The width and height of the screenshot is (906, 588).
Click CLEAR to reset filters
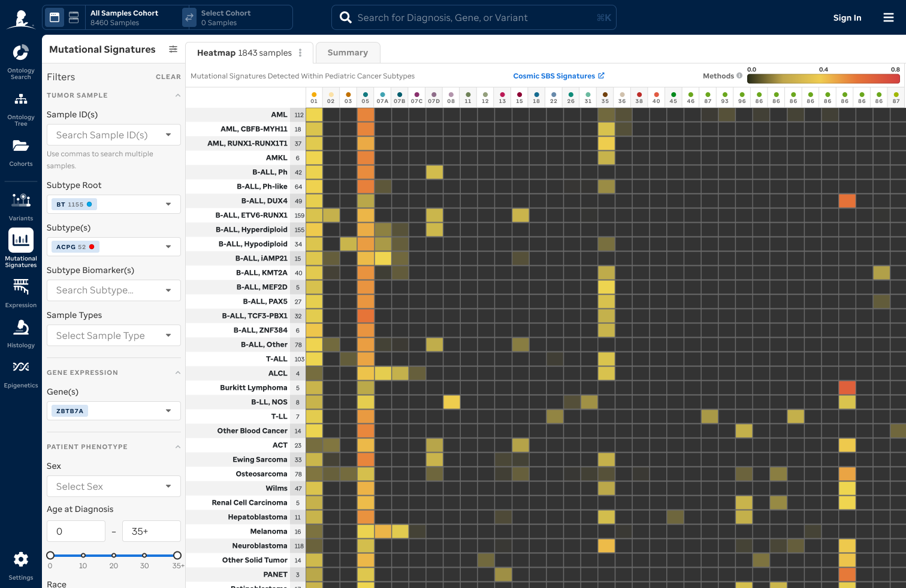[x=168, y=77]
